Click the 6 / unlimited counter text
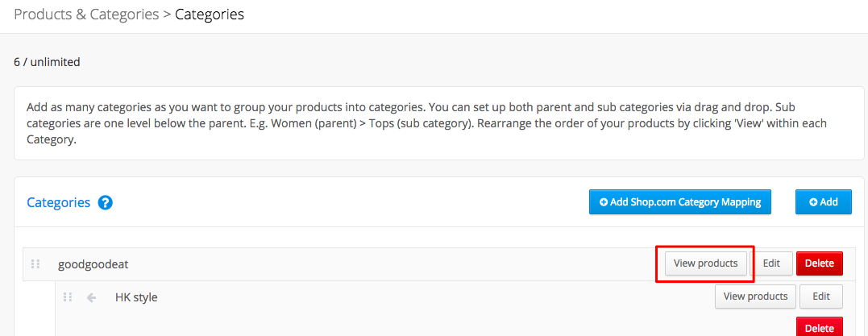 pyautogui.click(x=47, y=62)
